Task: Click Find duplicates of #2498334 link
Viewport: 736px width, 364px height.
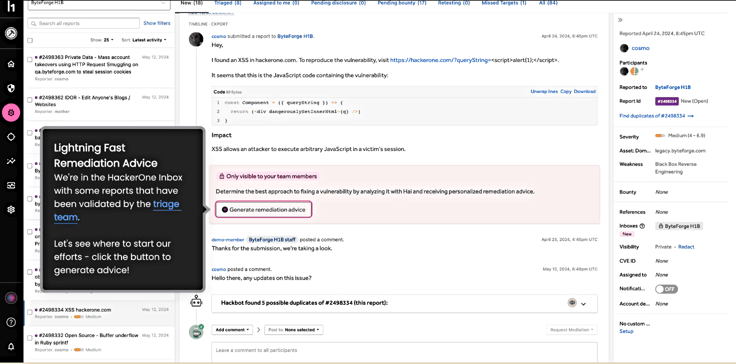Action: coord(653,116)
